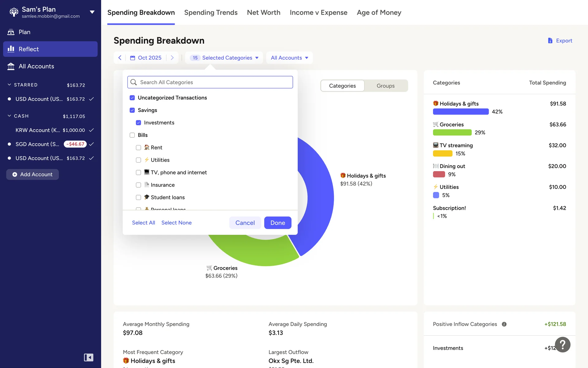
Task: Collapse sidebar with bottom panel icon
Action: 89,357
